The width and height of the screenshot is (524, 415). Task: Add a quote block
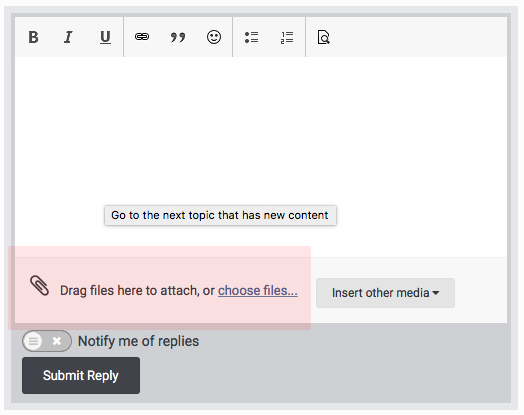point(178,37)
